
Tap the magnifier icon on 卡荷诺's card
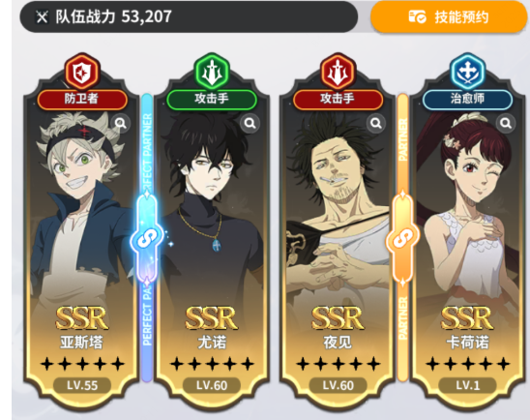pos(506,123)
